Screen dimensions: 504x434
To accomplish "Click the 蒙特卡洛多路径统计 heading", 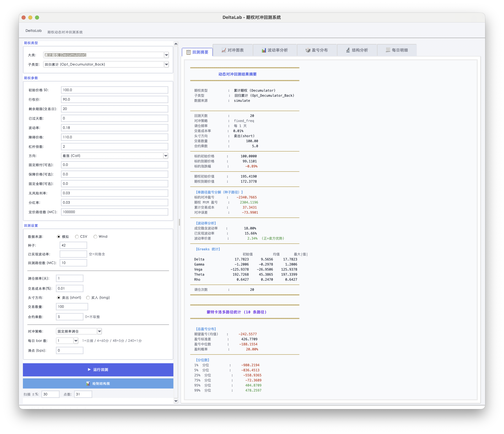I will [237, 312].
